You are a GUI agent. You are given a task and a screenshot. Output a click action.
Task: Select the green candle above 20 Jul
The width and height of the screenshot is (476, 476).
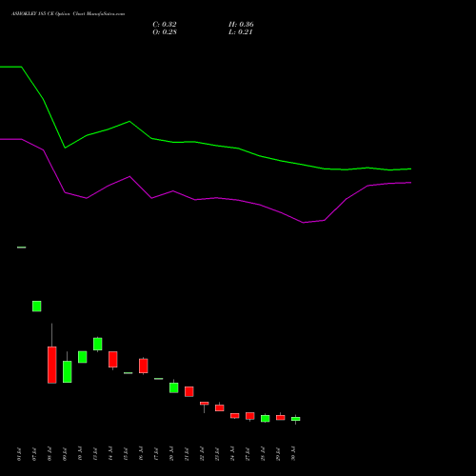coord(174,387)
